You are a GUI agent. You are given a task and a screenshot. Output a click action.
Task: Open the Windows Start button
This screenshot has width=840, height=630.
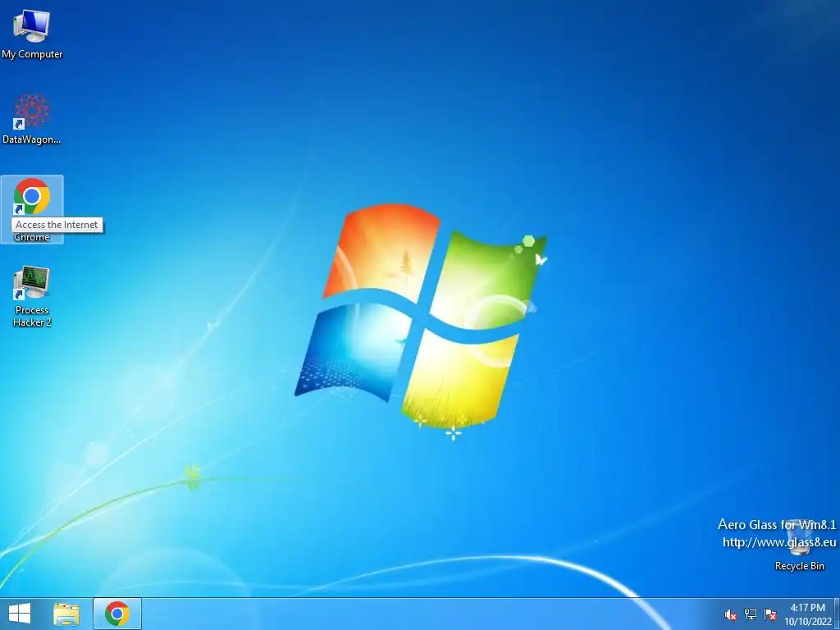tap(20, 614)
